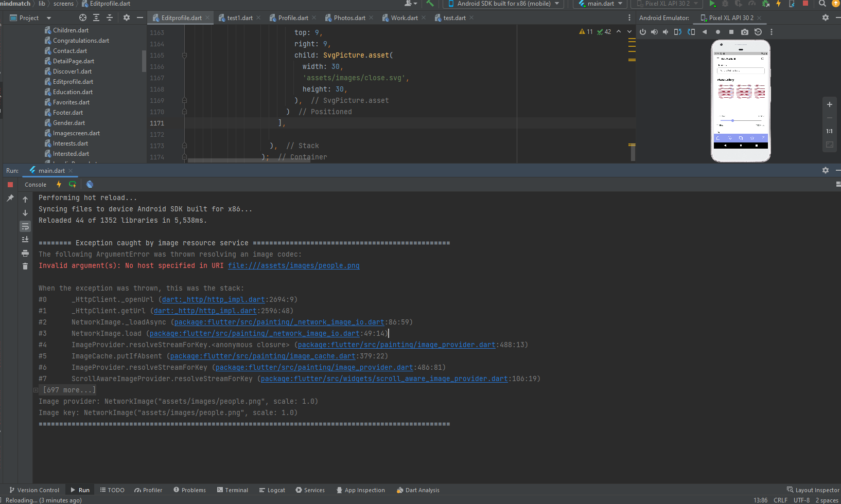Open the file:///assets/images/people.png link
The height and width of the screenshot is (504, 841).
[x=293, y=266]
